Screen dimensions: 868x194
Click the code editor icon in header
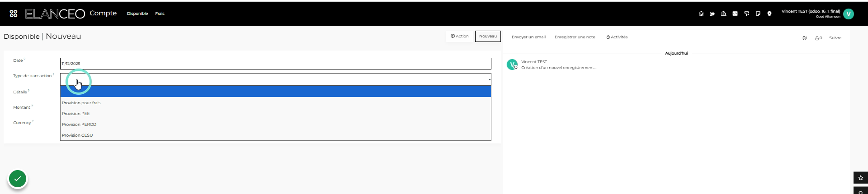click(735, 14)
